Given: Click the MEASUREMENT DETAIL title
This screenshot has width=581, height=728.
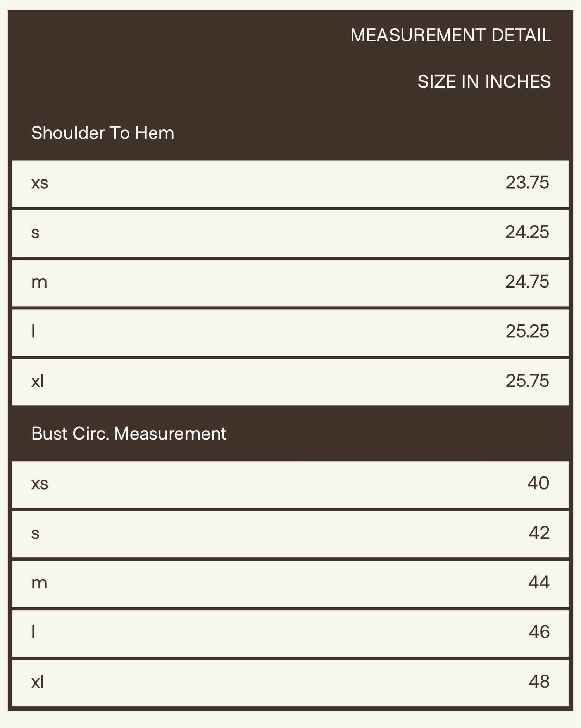Looking at the screenshot, I should pyautogui.click(x=450, y=35).
